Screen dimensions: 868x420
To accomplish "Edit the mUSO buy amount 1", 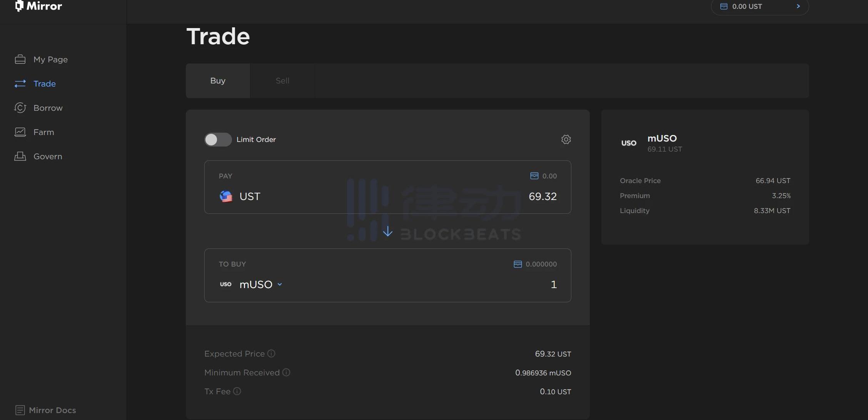I will point(554,284).
